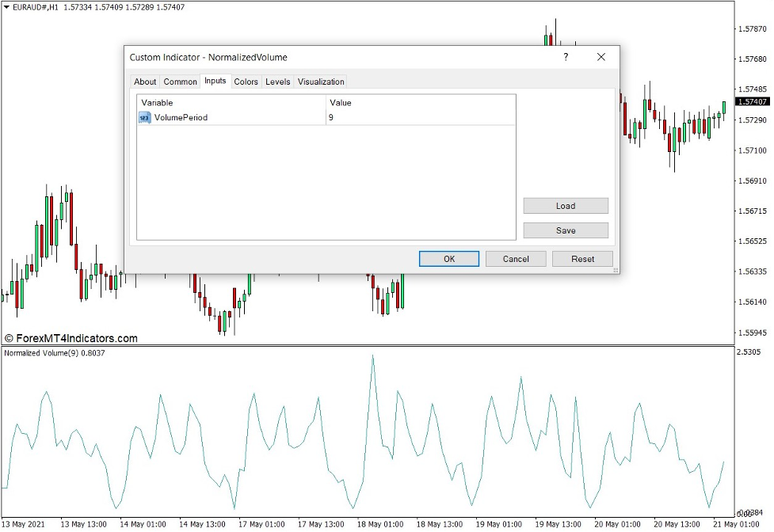Click the Variable column header
Image resolution: width=774 pixels, height=532 pixels.
[157, 102]
